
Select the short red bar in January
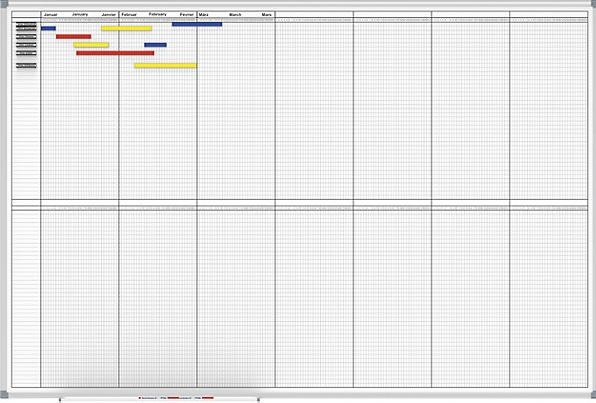(73, 36)
